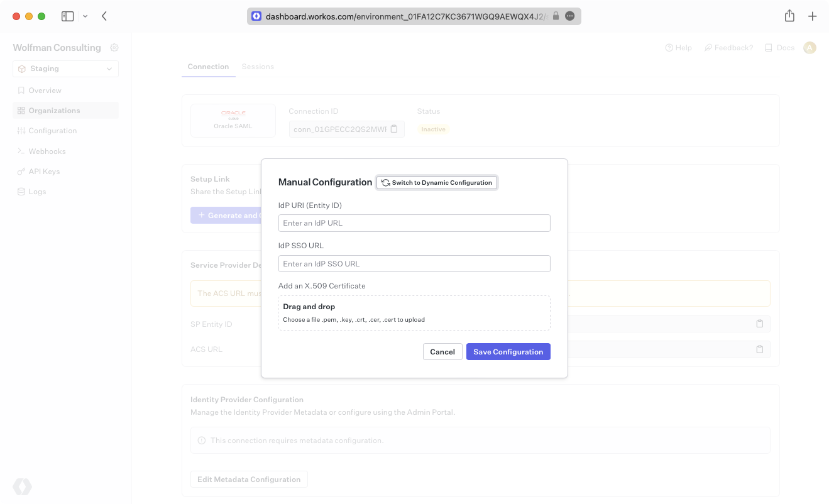This screenshot has width=829, height=504.
Task: Open the Docs page
Action: [x=779, y=47]
